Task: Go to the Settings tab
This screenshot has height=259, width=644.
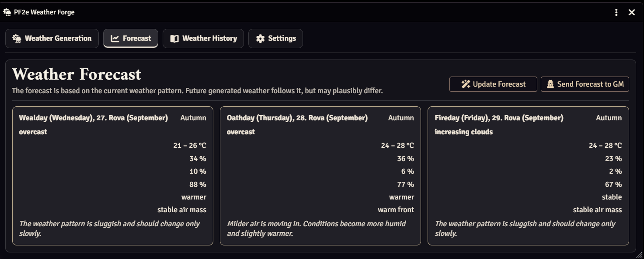Action: point(275,38)
